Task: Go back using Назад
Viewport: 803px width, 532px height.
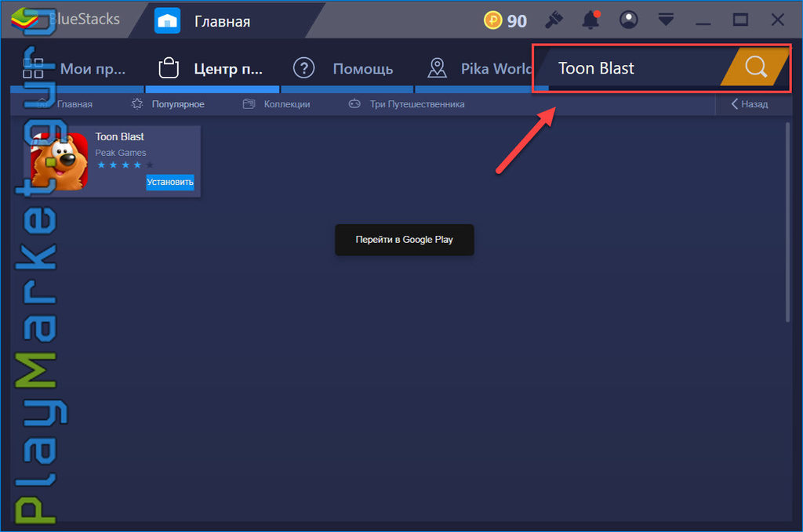Action: point(749,104)
